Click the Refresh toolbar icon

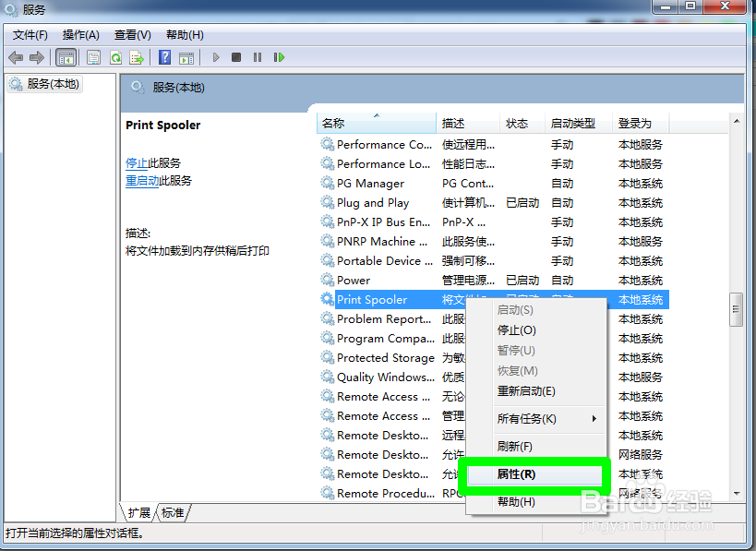pos(116,57)
